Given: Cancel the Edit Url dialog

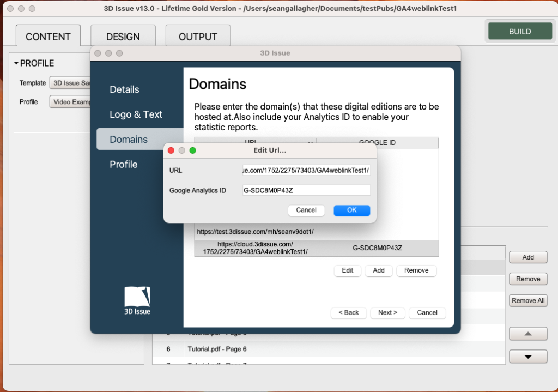Looking at the screenshot, I should 306,210.
